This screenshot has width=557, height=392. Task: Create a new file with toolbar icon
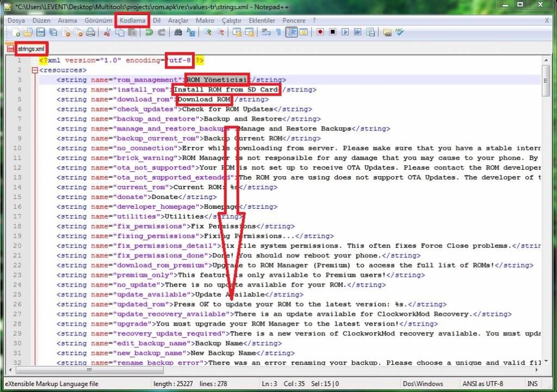18,33
